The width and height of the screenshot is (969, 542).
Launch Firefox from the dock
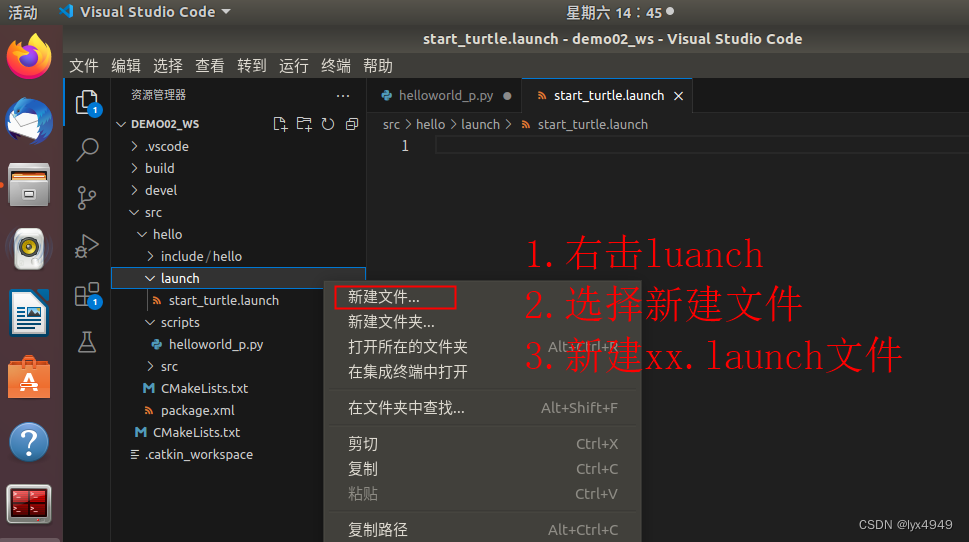[28, 57]
